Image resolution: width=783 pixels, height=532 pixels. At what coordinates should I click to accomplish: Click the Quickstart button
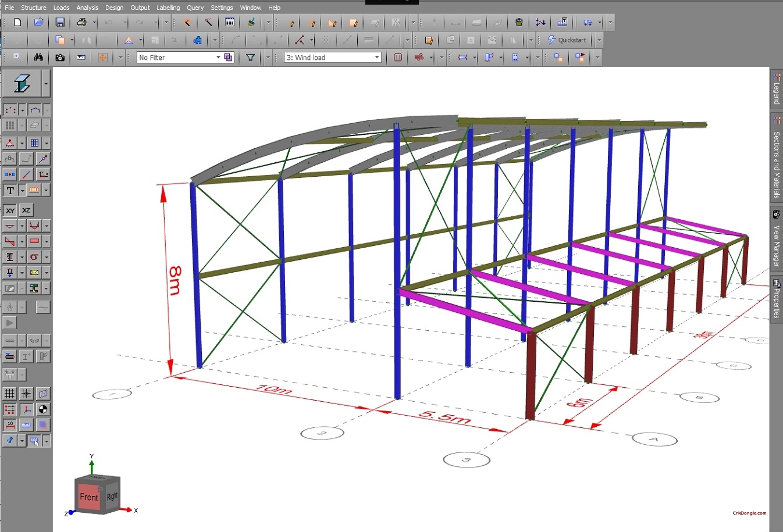tap(567, 40)
